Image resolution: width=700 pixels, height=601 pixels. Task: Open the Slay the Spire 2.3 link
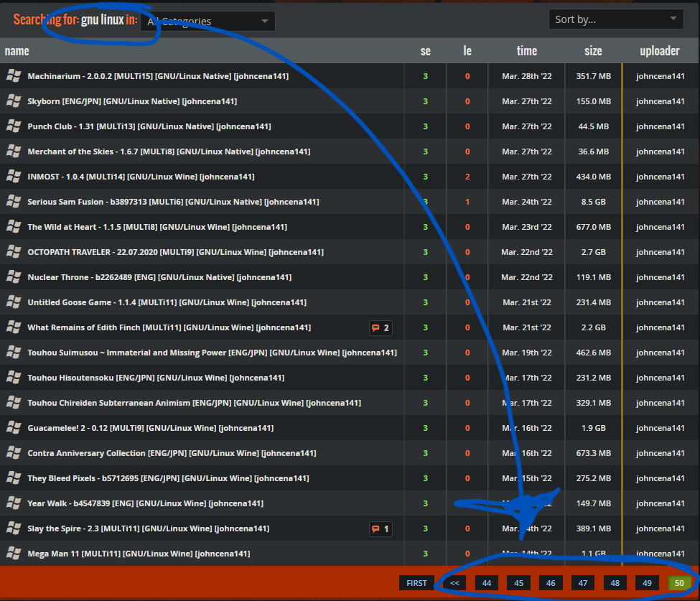click(x=148, y=528)
